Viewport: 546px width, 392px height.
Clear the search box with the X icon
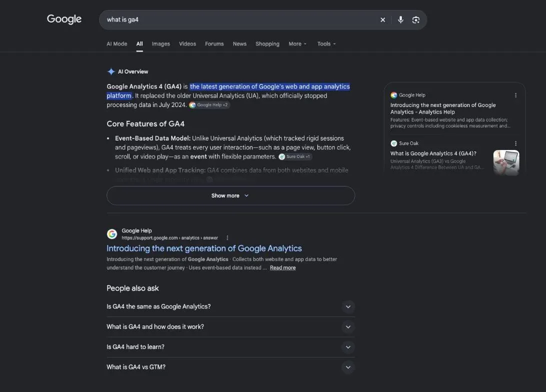click(x=383, y=20)
